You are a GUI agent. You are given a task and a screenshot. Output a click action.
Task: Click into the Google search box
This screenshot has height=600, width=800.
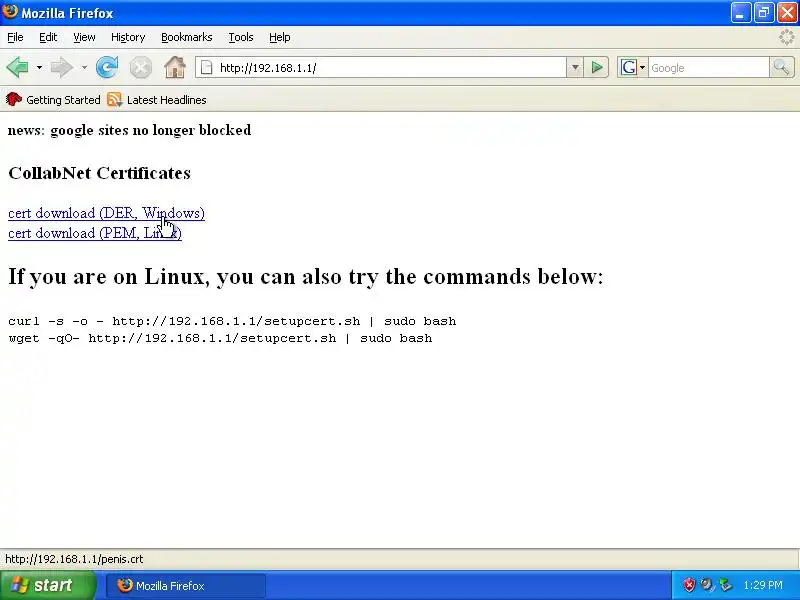click(709, 67)
